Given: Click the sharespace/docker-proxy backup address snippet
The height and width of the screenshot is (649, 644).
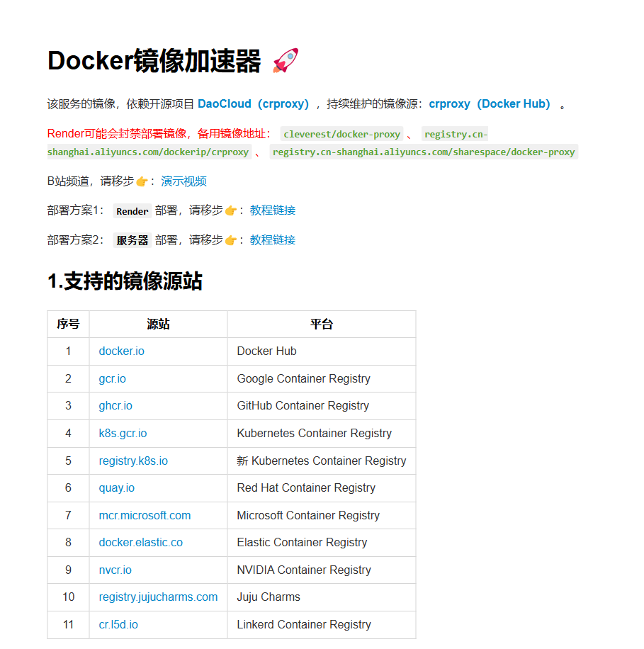Looking at the screenshot, I should click(423, 152).
